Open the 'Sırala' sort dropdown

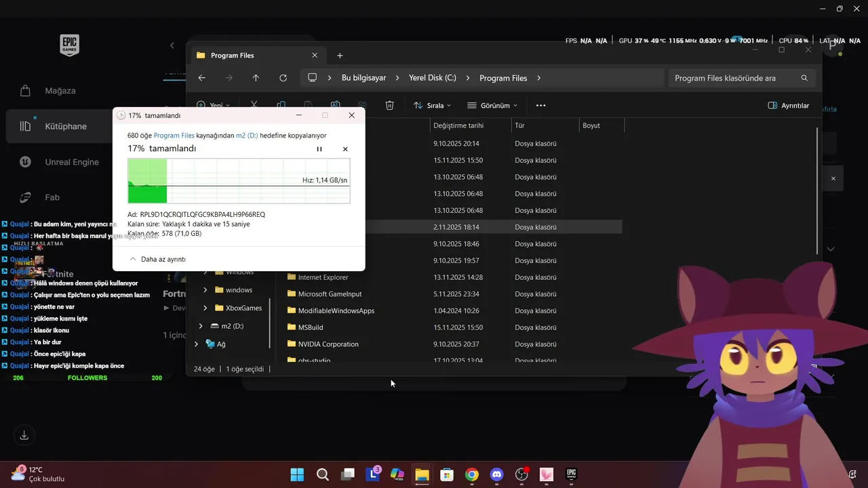(x=433, y=106)
